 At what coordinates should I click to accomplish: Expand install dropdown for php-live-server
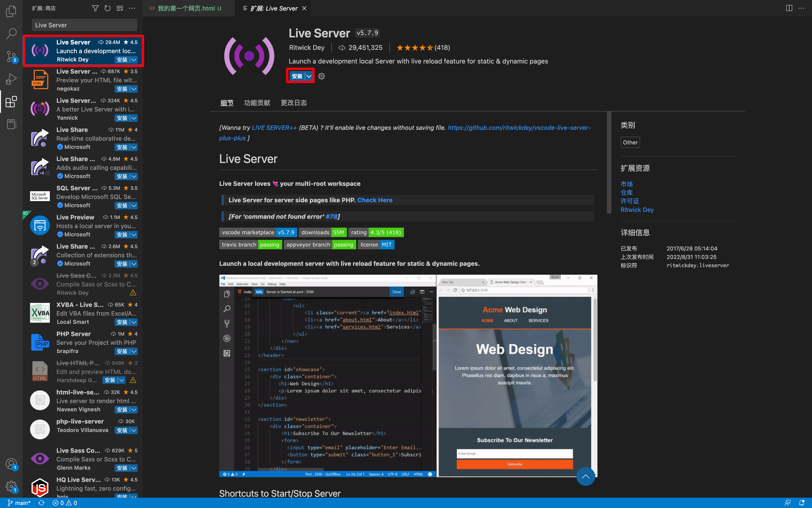tap(134, 430)
